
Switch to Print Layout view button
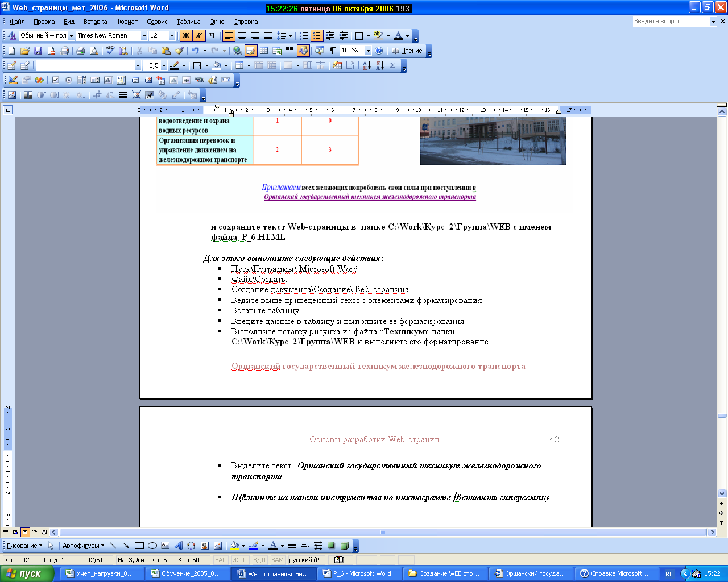coord(25,533)
